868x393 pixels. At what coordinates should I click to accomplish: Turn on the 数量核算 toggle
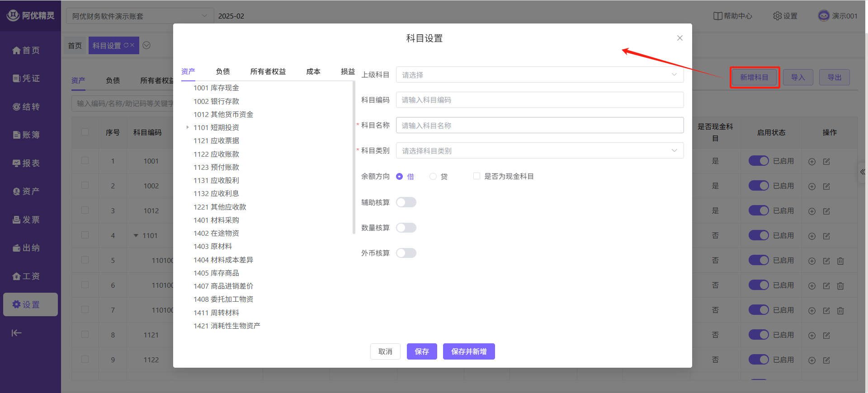pyautogui.click(x=406, y=228)
